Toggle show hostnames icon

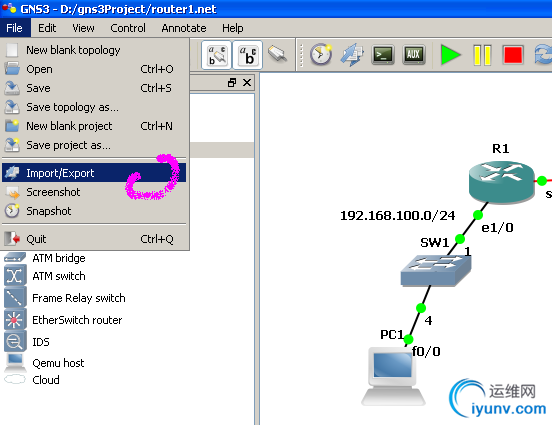[247, 55]
